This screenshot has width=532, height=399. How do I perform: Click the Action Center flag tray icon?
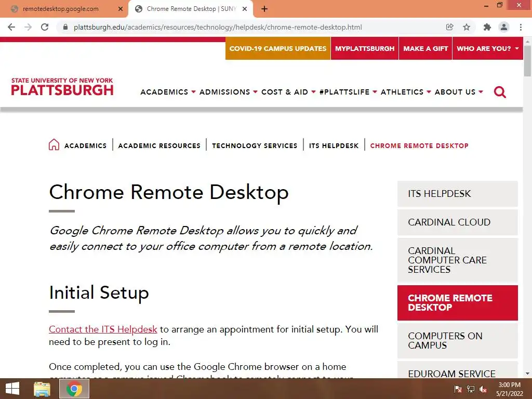click(458, 389)
